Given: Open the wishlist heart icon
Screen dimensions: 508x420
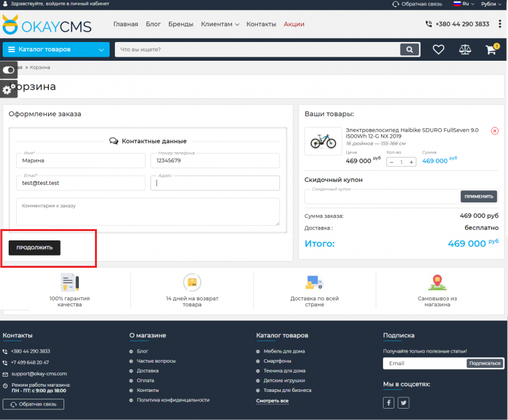Looking at the screenshot, I should [x=438, y=49].
